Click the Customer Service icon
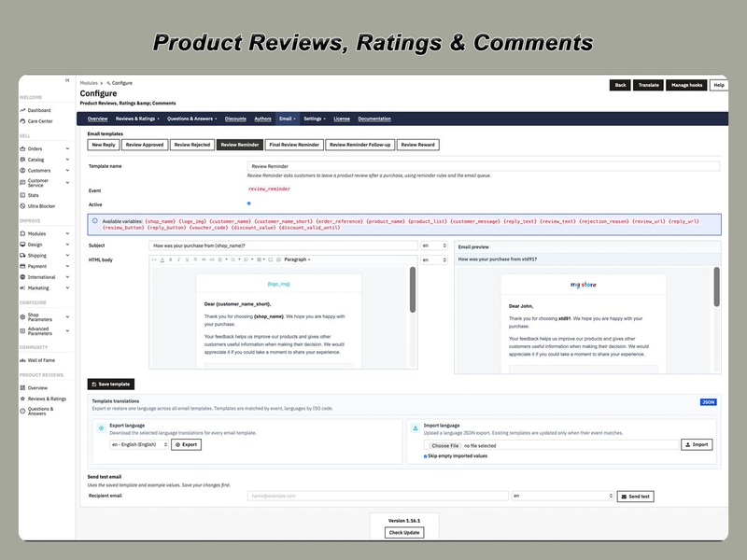Viewport: 747px width, 560px height. (22, 183)
